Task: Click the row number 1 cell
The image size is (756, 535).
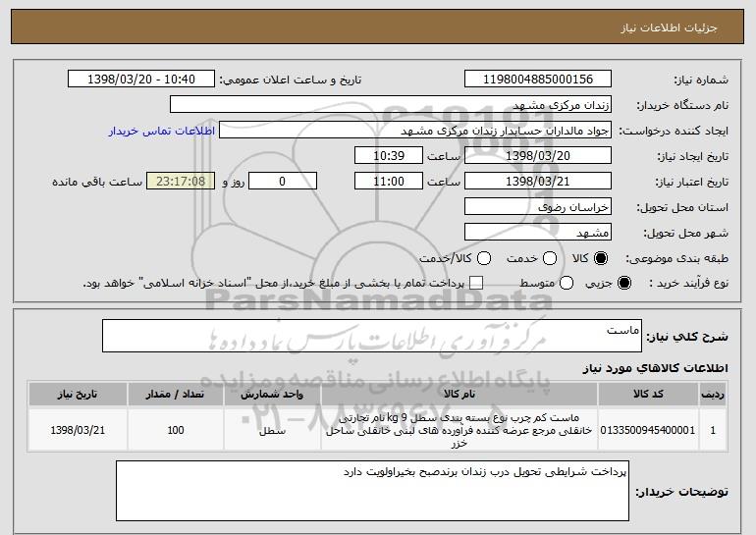Action: tap(713, 430)
